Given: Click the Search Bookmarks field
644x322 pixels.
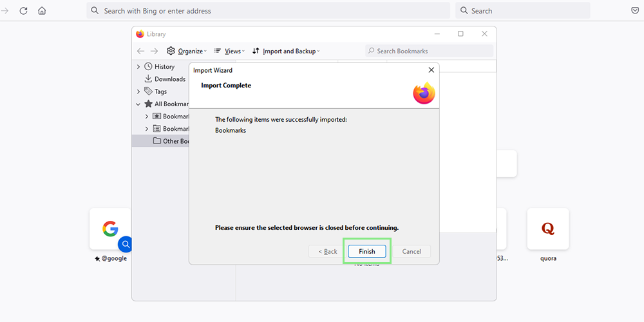Looking at the screenshot, I should pos(429,51).
